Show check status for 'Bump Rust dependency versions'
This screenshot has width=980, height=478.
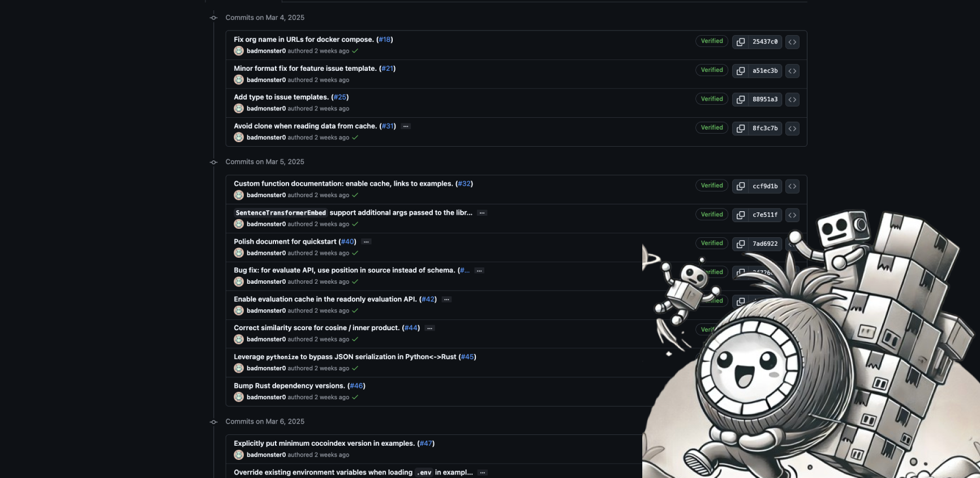click(x=355, y=398)
